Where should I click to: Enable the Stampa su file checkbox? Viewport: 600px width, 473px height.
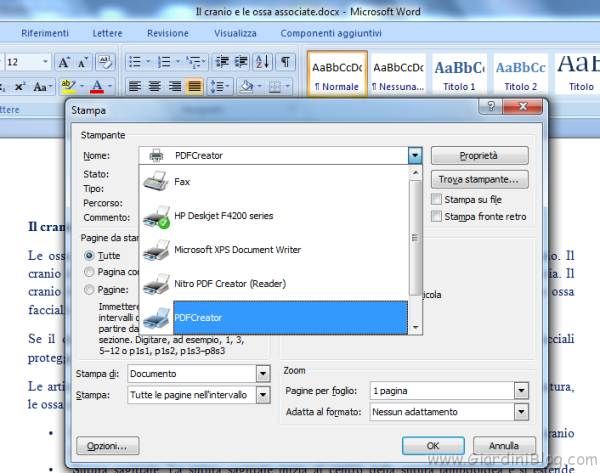[x=436, y=200]
